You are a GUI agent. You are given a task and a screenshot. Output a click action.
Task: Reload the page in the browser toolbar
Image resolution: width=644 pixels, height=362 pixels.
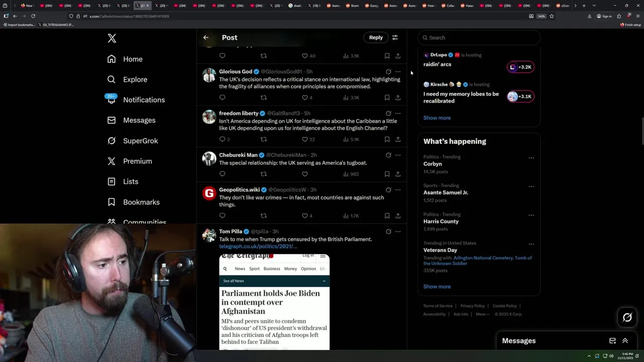pos(33,16)
